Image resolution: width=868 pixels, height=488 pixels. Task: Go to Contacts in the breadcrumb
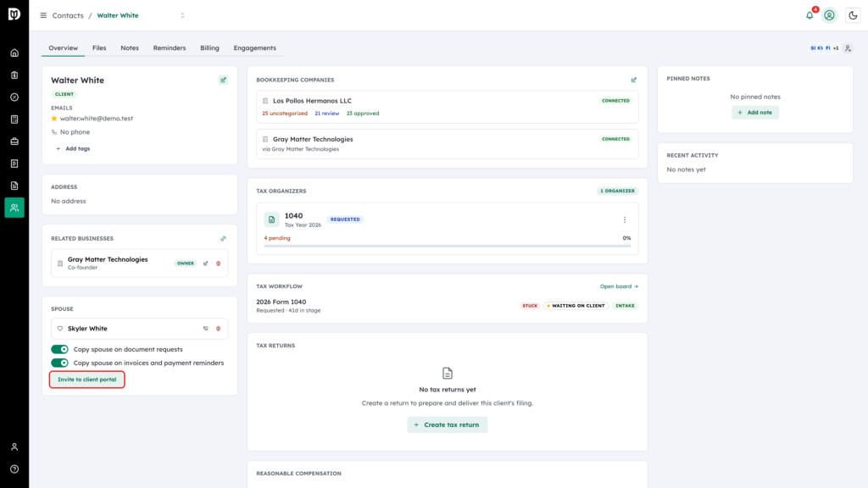click(68, 15)
